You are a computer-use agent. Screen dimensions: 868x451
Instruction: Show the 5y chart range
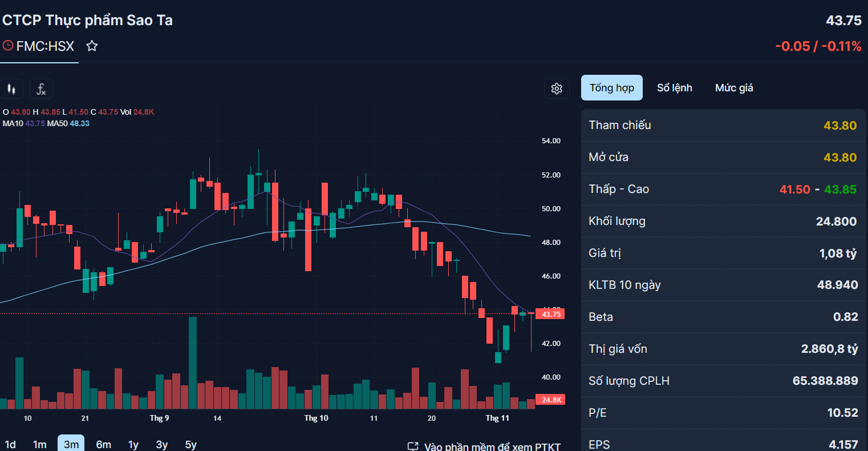pyautogui.click(x=191, y=444)
